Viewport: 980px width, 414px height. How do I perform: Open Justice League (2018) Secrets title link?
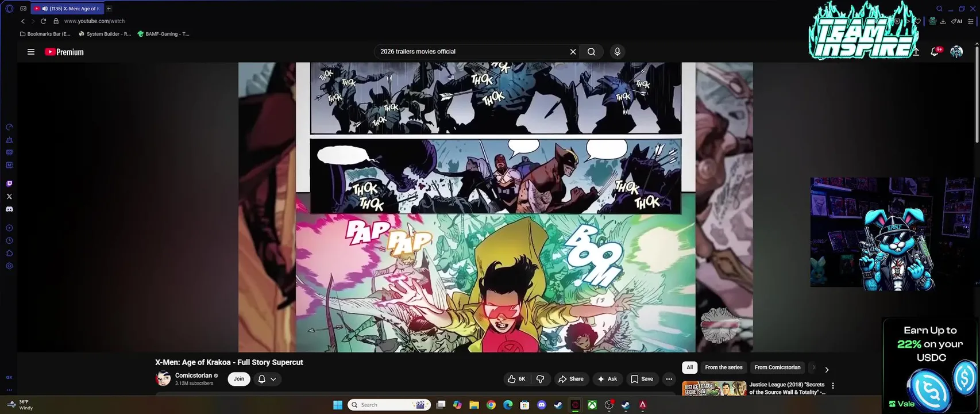(787, 388)
